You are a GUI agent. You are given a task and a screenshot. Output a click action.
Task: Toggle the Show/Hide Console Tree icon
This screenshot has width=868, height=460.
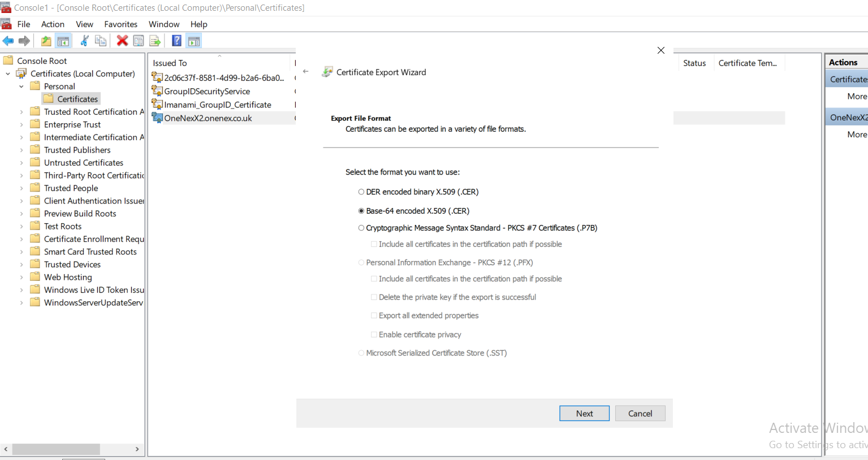coord(63,40)
